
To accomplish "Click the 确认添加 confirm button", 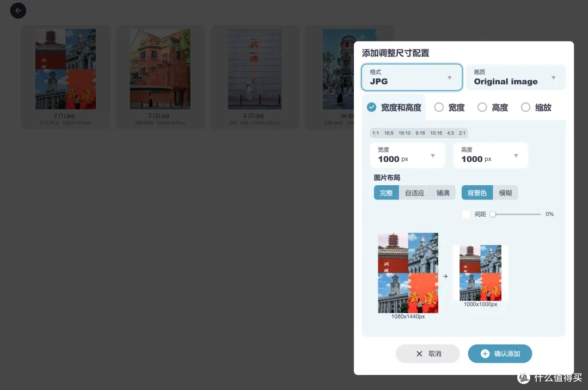I will [x=500, y=354].
